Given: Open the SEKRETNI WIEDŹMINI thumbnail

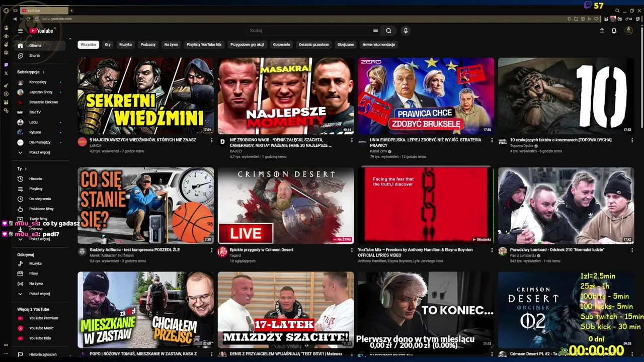Looking at the screenshot, I should click(145, 96).
